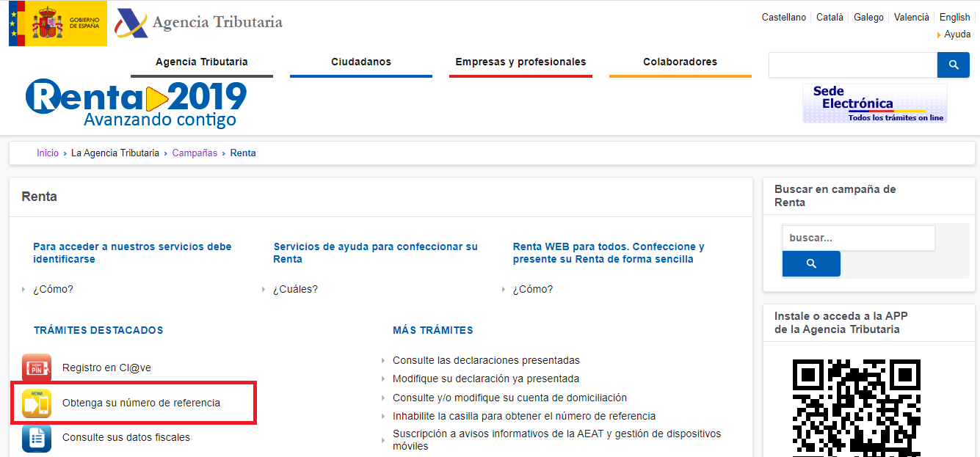Image resolution: width=980 pixels, height=457 pixels.
Task: Click the highlighted número de referencia icon
Action: pyautogui.click(x=36, y=403)
